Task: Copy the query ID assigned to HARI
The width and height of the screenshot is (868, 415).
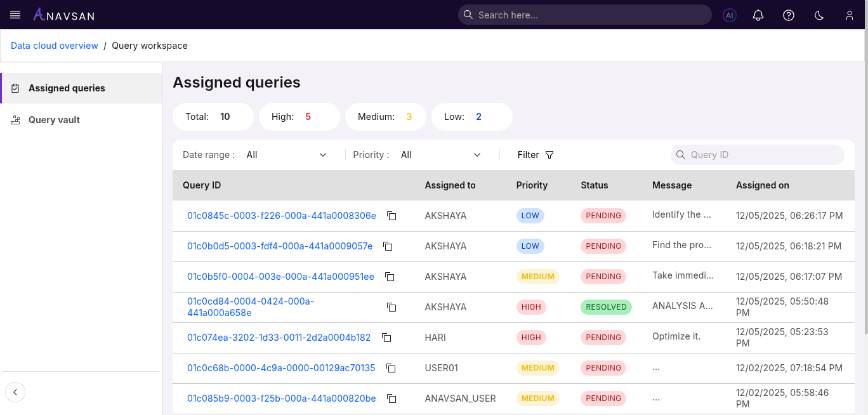Action: 386,338
